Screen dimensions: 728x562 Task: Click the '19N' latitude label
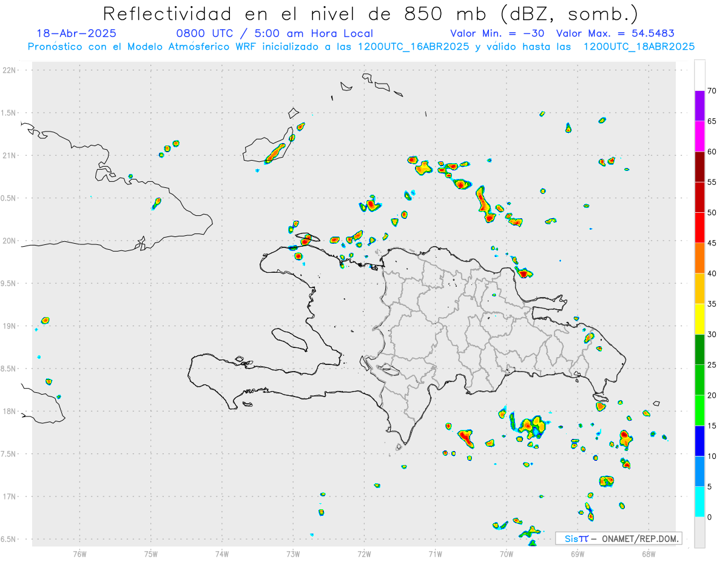click(x=10, y=326)
